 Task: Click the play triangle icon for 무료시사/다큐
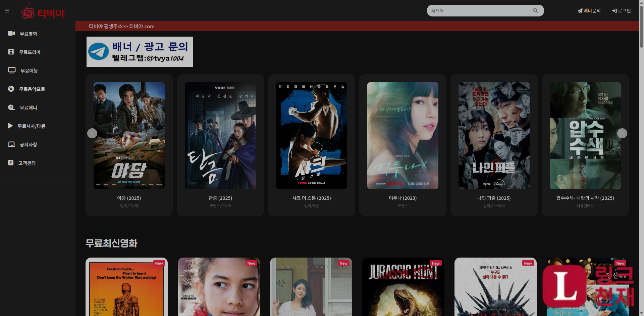[10, 126]
